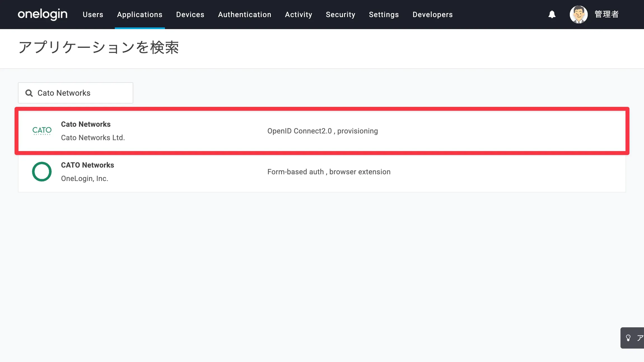Screen dimensions: 644x362
Task: Click the green CATO logo icon
Action: pos(42,131)
